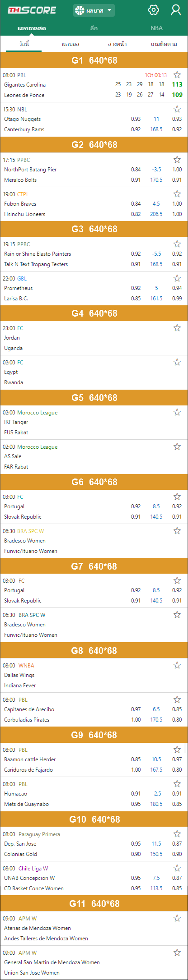188x980 pixels.
Task: Star the Fubon Braves match
Action: tap(177, 194)
